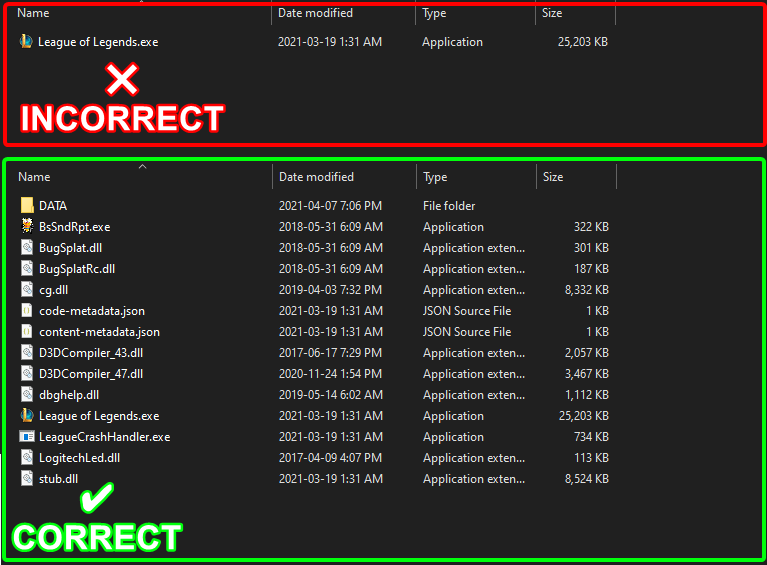Select the LeagueCrashHandler.exe file name
This screenshot has width=767, height=565.
point(105,437)
